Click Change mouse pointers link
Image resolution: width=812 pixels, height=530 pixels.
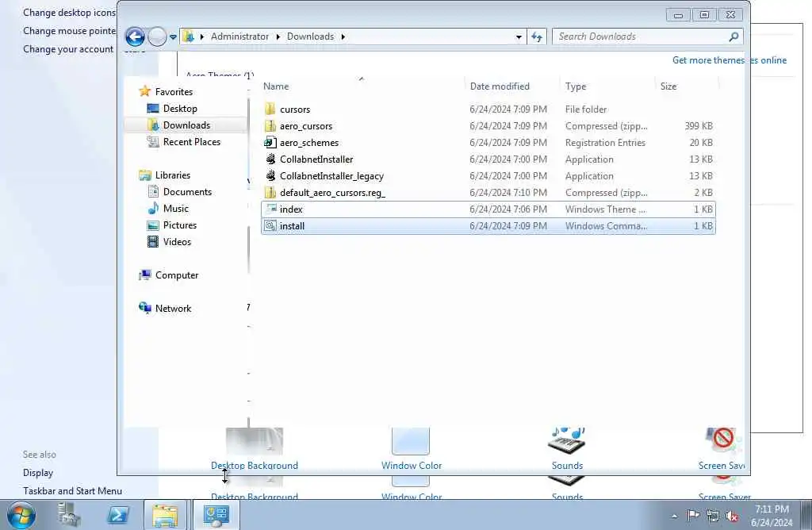pos(70,31)
